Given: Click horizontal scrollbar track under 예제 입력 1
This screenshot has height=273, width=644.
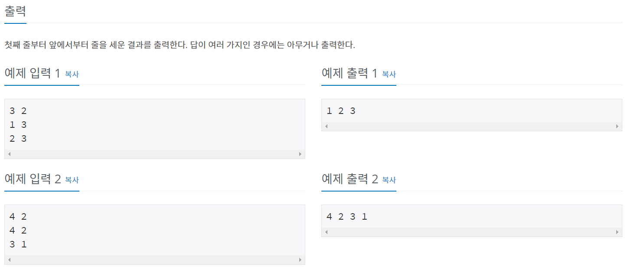Looking at the screenshot, I should tap(154, 154).
